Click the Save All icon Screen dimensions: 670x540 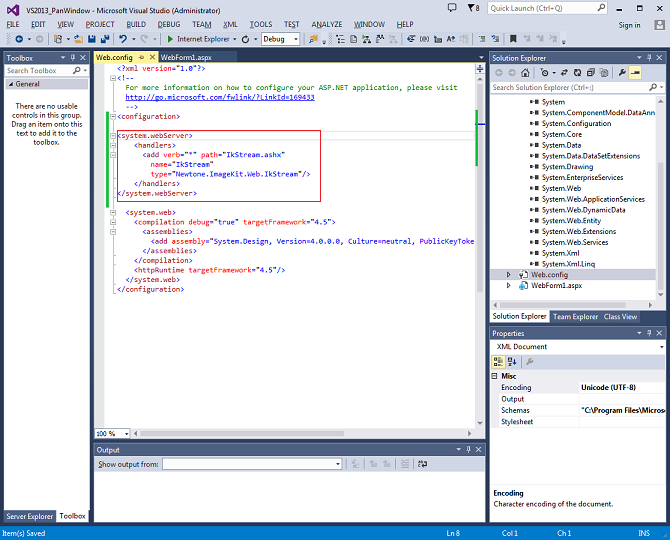(105, 39)
